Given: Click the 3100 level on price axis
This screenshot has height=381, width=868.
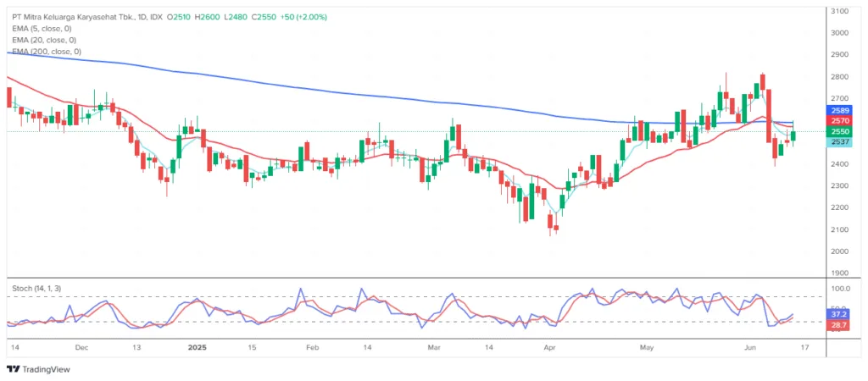Looking at the screenshot, I should (x=840, y=11).
